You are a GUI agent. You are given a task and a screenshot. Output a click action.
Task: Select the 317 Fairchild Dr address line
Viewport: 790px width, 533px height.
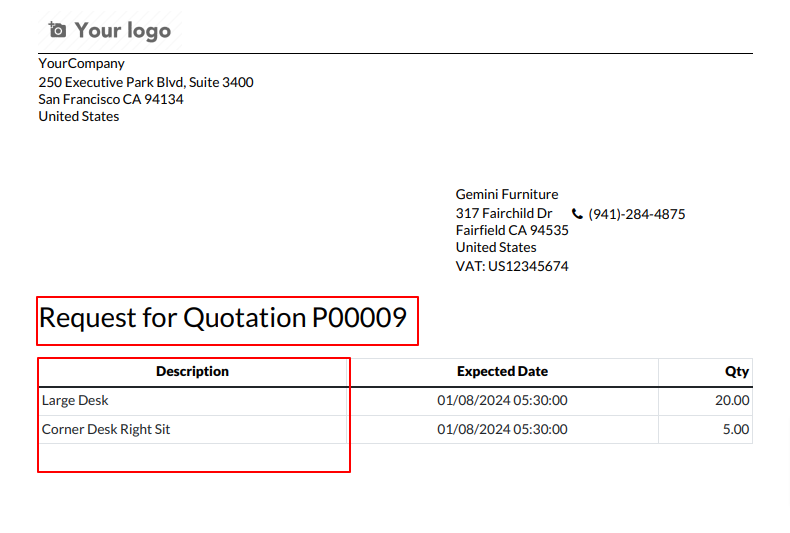[x=504, y=213]
